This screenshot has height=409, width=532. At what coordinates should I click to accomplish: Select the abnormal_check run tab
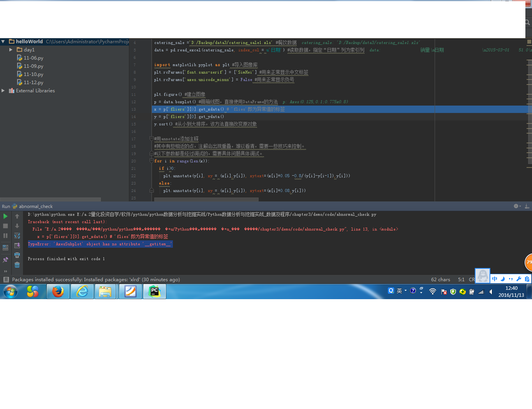click(35, 206)
